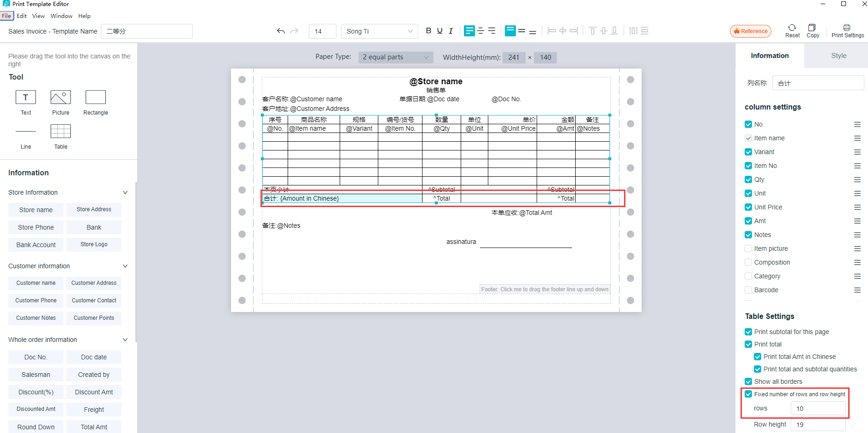Click the Undo arrow icon
Viewport: 868px width, 433px height.
281,31
